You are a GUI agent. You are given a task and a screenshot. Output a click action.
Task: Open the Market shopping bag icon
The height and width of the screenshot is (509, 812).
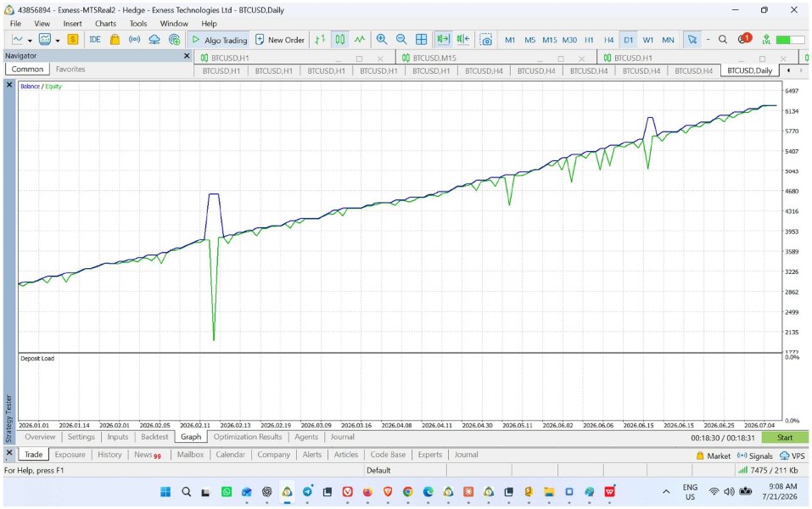tap(115, 39)
